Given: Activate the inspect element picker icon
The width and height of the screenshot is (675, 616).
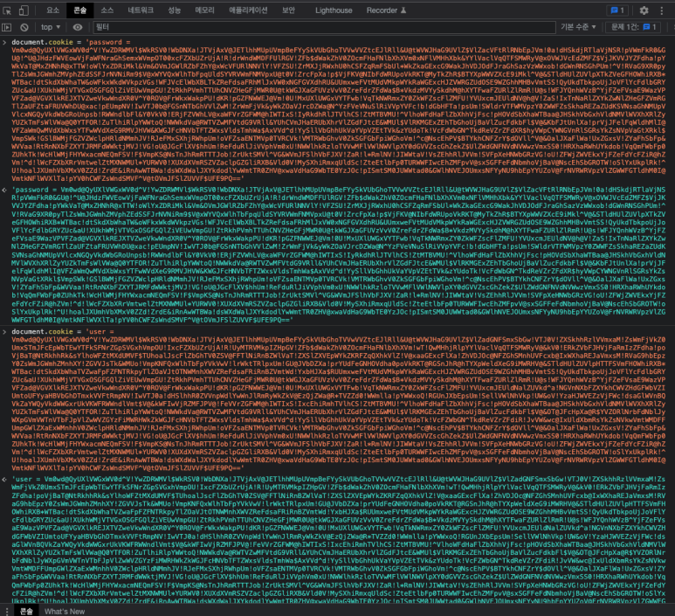Looking at the screenshot, I should click(7, 10).
